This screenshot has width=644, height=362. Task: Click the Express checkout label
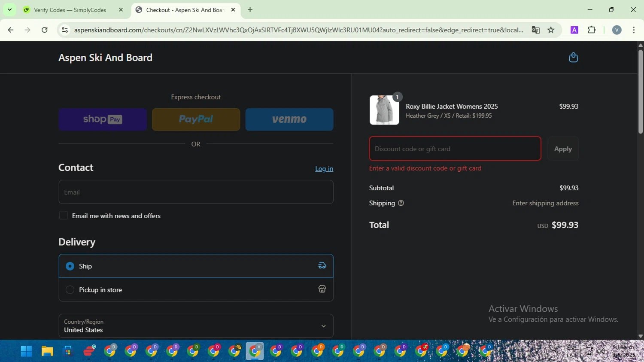[x=196, y=97]
